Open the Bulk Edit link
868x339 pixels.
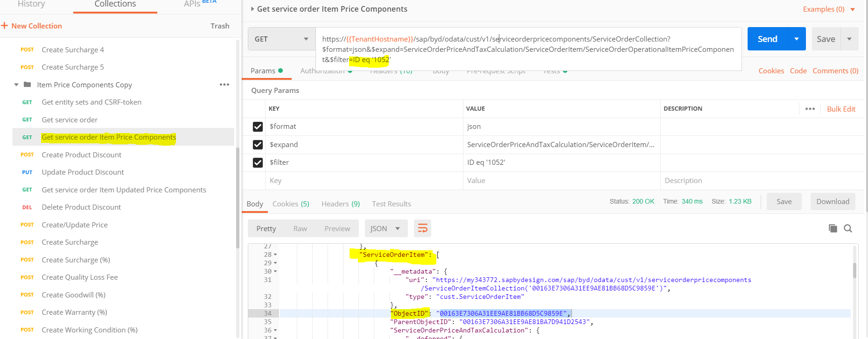click(x=841, y=109)
